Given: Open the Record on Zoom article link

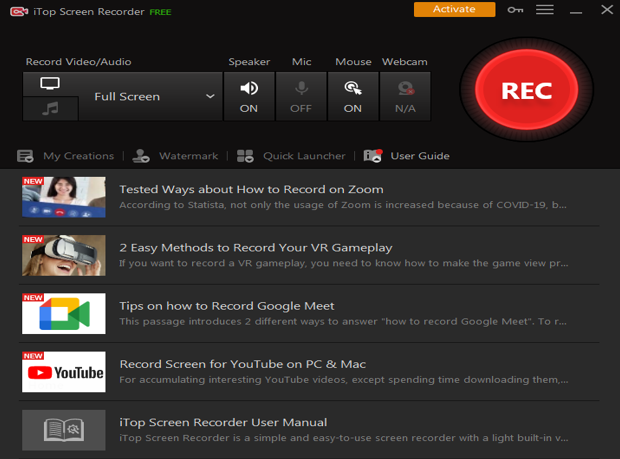Looking at the screenshot, I should click(251, 189).
